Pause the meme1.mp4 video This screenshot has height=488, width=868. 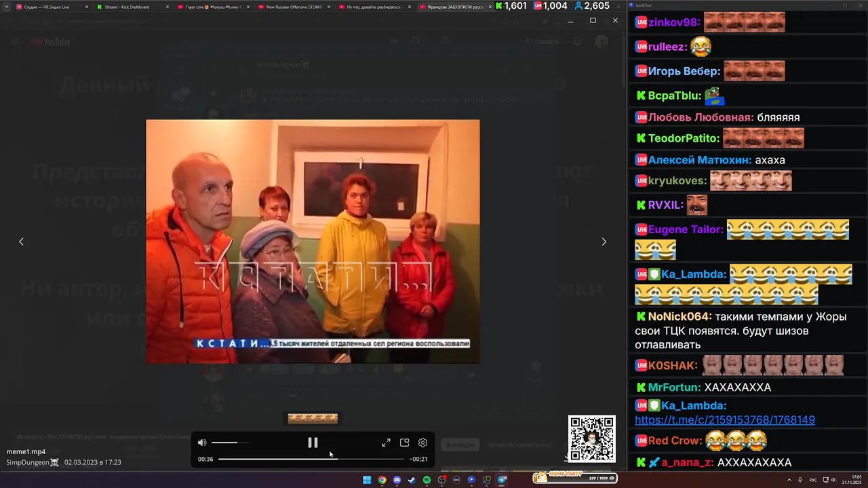tap(313, 443)
